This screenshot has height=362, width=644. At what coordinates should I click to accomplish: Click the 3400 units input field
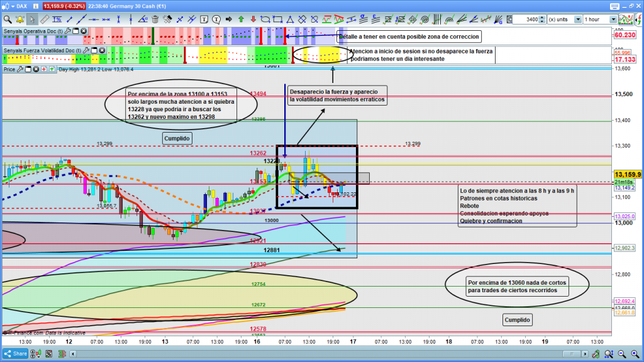tap(527, 19)
